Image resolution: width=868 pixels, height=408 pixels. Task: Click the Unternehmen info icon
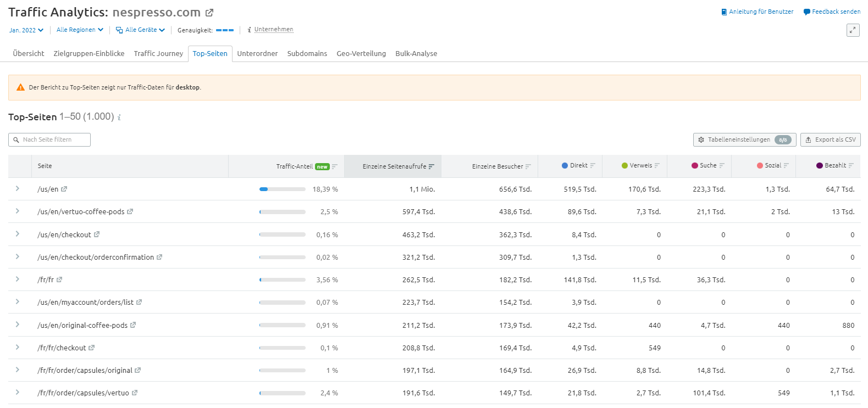pos(249,30)
